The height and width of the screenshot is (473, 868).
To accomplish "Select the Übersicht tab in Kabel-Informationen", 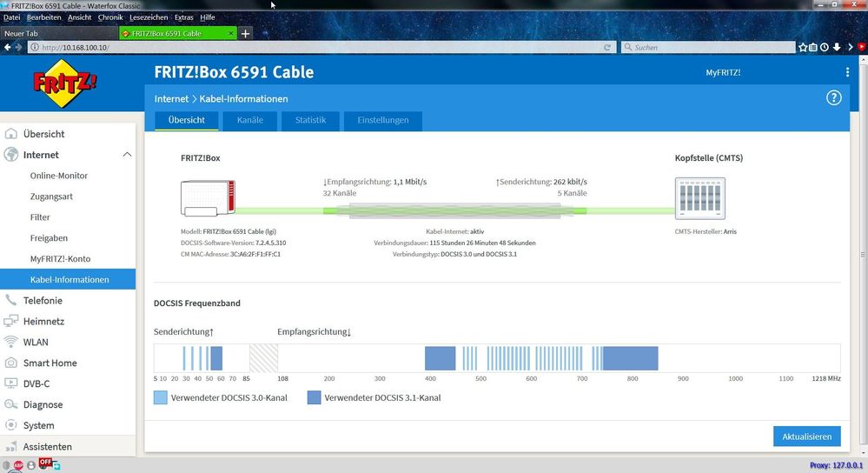I will click(x=187, y=120).
